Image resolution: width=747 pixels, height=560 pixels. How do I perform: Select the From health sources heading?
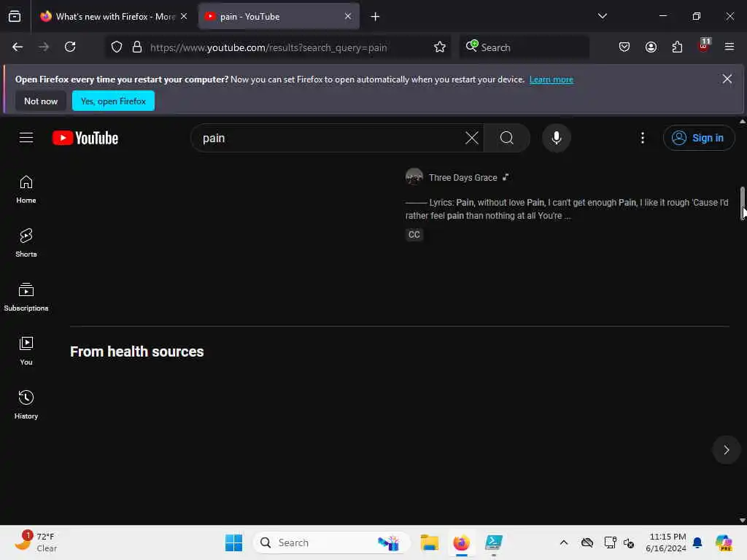(136, 351)
